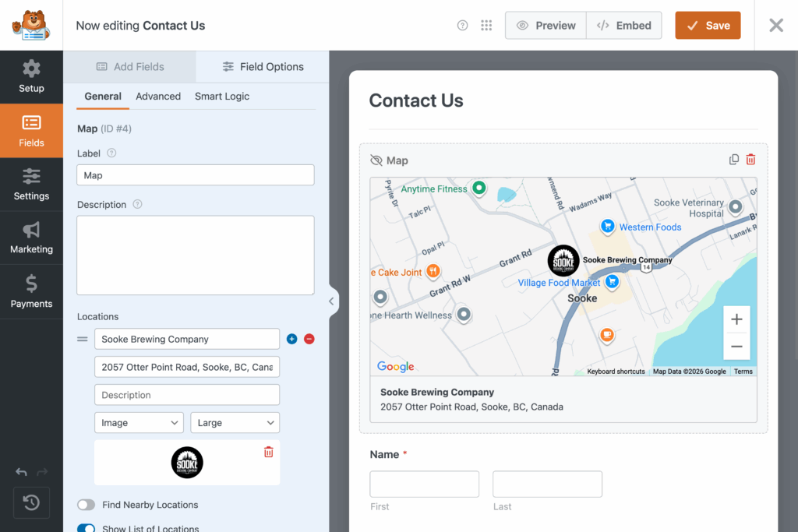
Task: Click the Save button
Action: coord(708,26)
